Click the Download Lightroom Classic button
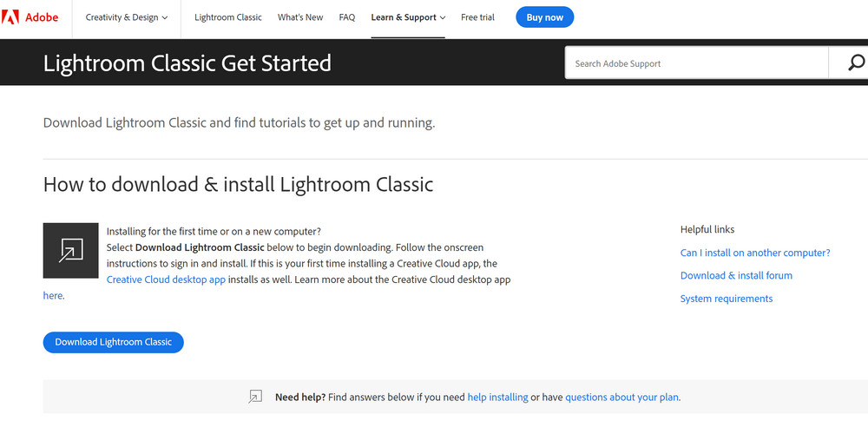Screen dimensions: 868x434 tap(114, 342)
